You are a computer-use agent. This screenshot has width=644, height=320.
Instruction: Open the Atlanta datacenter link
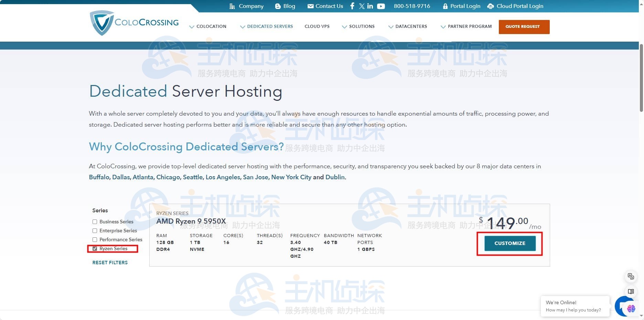(x=143, y=177)
